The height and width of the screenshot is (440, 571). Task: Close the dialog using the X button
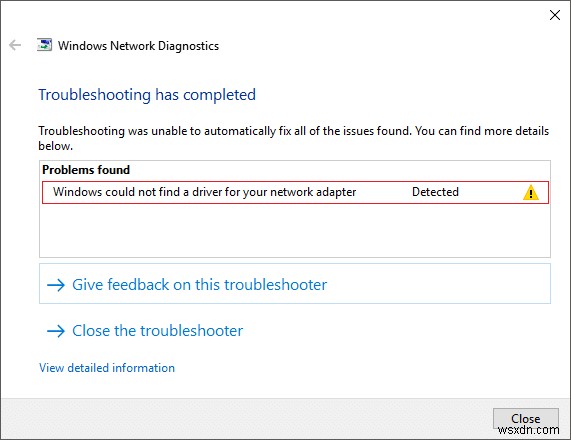pos(555,15)
